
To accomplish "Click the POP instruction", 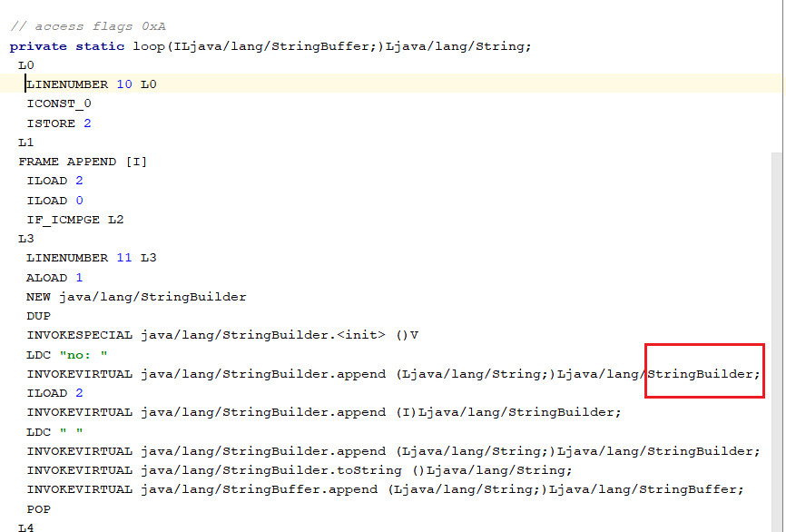I will coord(38,509).
